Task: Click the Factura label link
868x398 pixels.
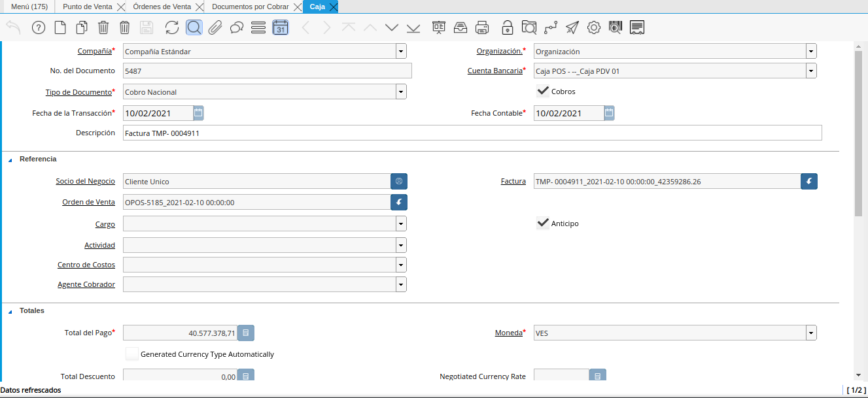Action: [x=513, y=181]
